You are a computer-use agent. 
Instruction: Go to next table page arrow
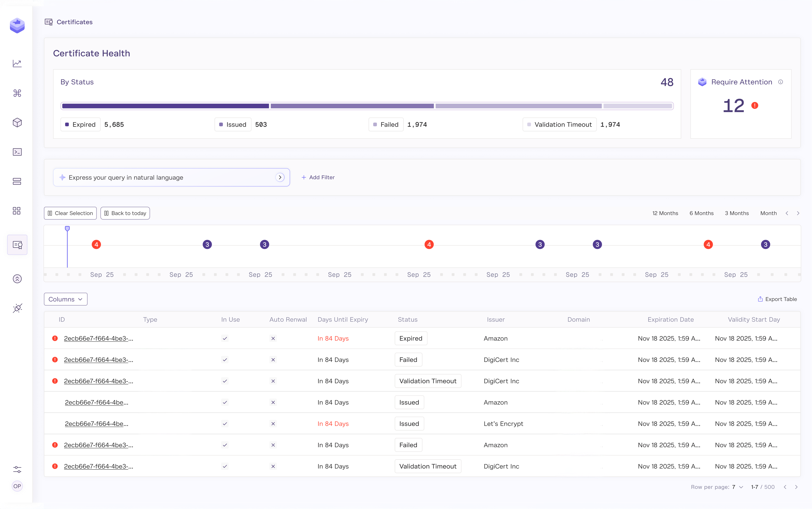tap(796, 487)
